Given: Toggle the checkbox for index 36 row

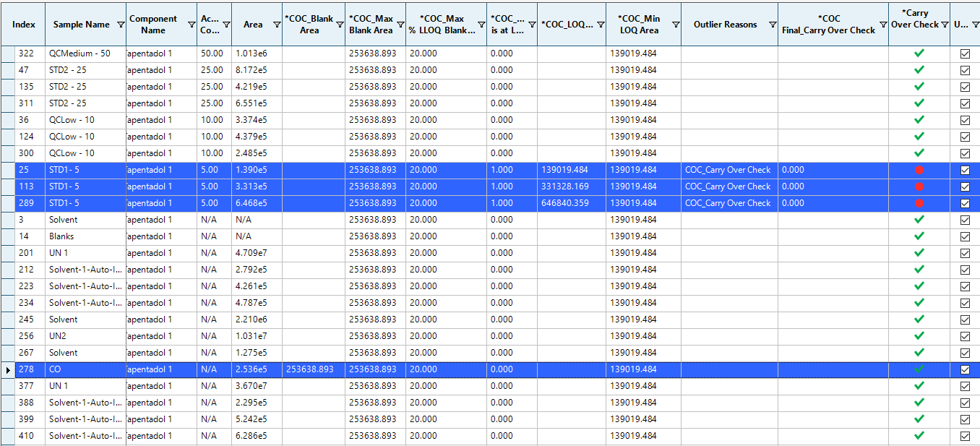Looking at the screenshot, I should coord(965,120).
